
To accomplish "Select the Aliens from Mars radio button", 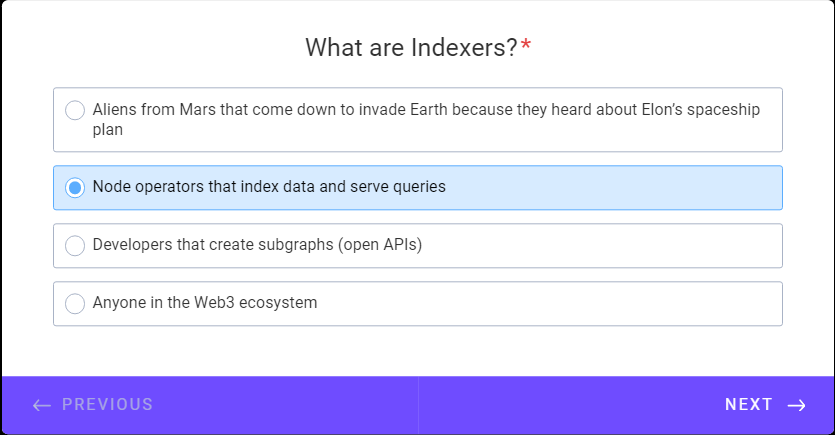I will (75, 110).
